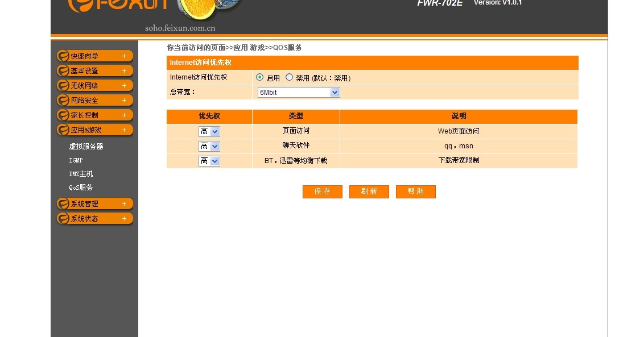Click the logo icon beside 无线网络
The height and width of the screenshot is (337, 644).
tap(63, 85)
